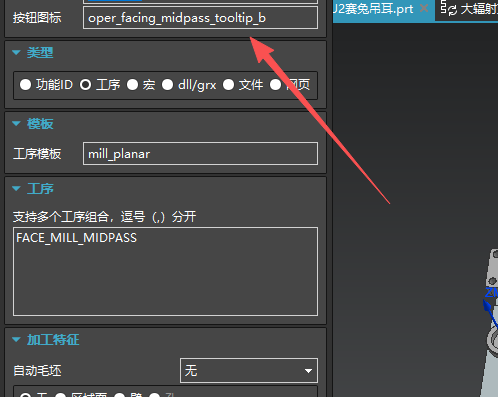Viewport: 498px width, 397px height.
Task: Click the 按钮图标 input field
Action: pos(200,18)
